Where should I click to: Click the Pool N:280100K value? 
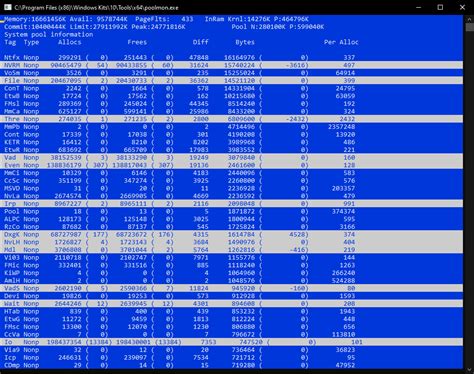258,27
